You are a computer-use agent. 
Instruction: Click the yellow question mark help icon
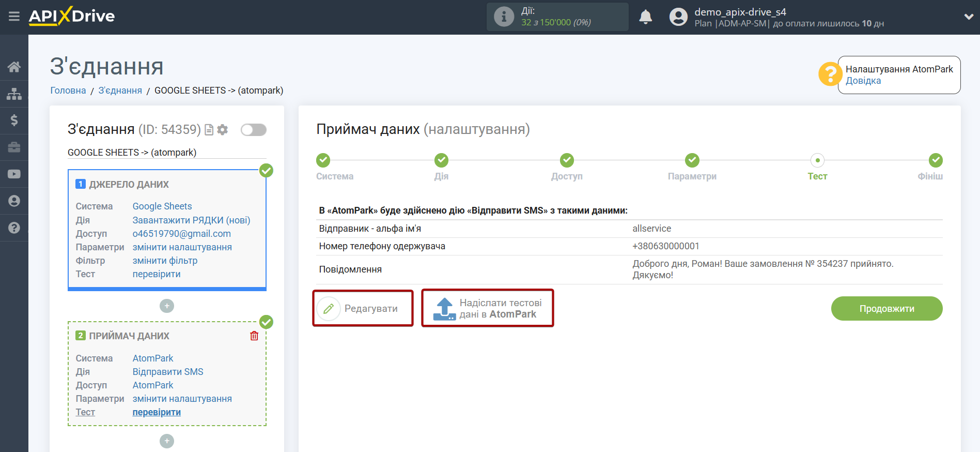830,74
